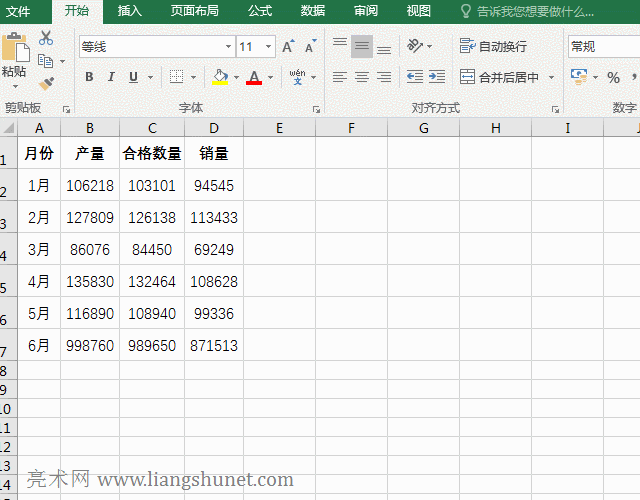Image resolution: width=640 pixels, height=500 pixels.
Task: Click the 合格数量 header cell
Action: pyautogui.click(x=152, y=153)
